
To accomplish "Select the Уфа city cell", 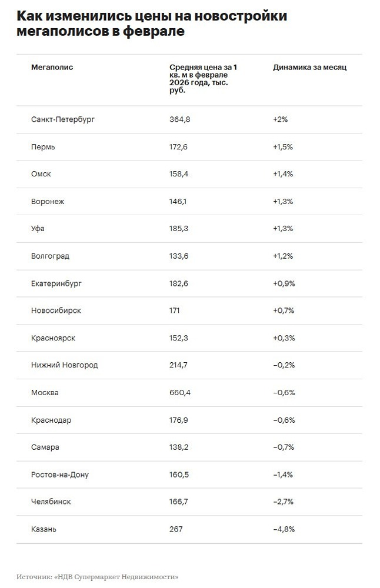I will (x=39, y=229).
